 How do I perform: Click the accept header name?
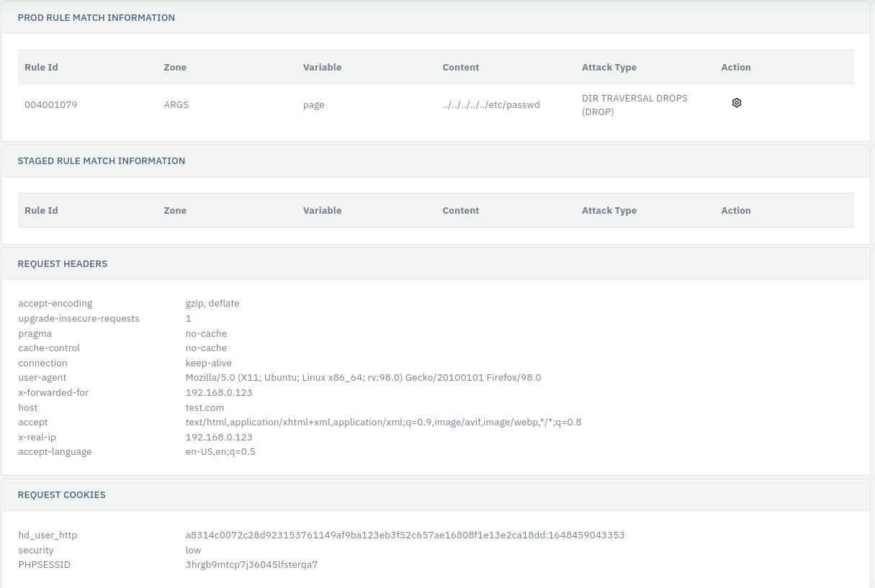33,422
